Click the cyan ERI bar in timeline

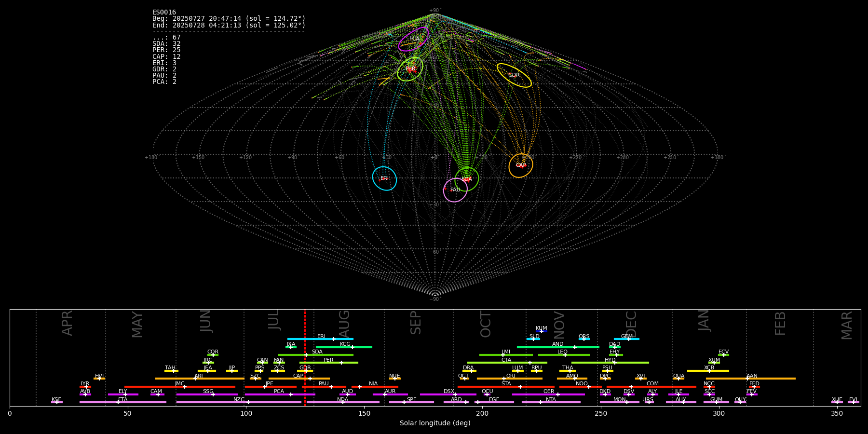320,339
